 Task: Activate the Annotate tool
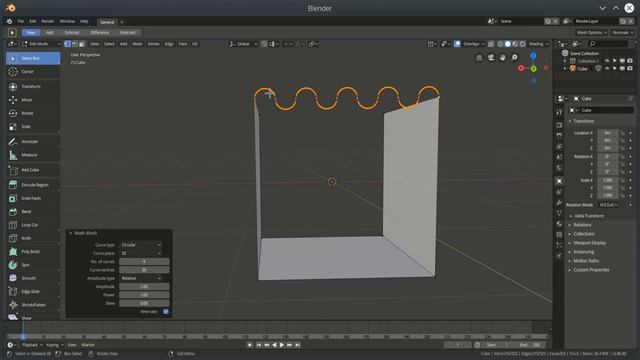tap(33, 142)
